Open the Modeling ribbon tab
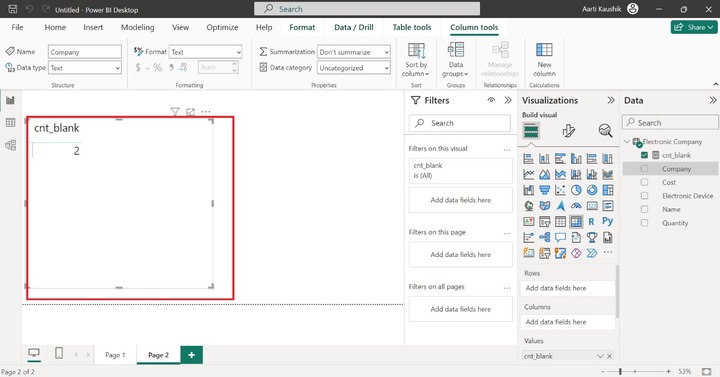 [x=137, y=27]
